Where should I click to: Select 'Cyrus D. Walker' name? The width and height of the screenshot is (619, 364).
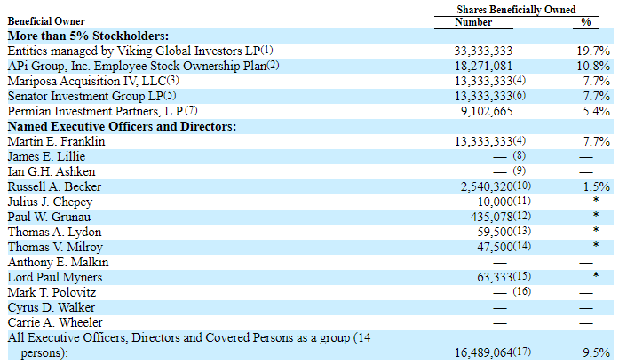point(51,307)
